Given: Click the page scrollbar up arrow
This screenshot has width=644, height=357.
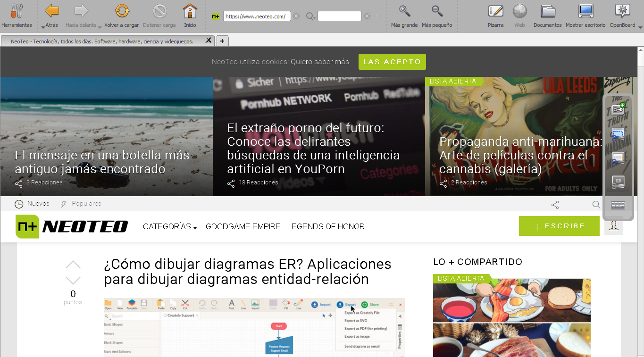Looking at the screenshot, I should coord(640,50).
